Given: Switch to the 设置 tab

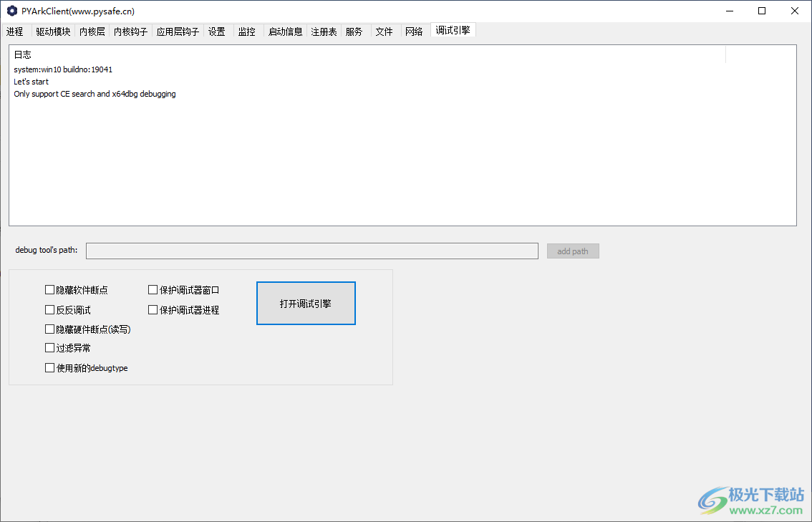Looking at the screenshot, I should [216, 32].
